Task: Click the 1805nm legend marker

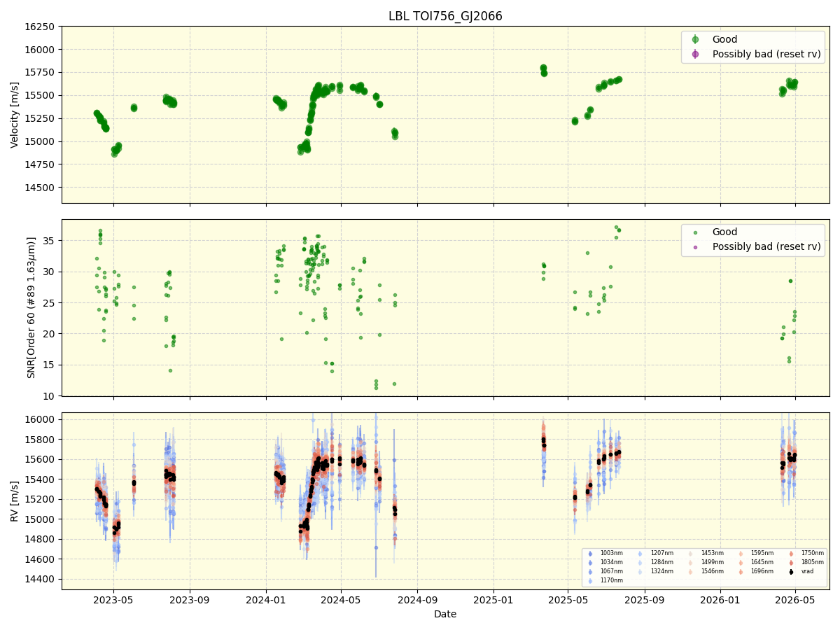Action: (x=791, y=563)
